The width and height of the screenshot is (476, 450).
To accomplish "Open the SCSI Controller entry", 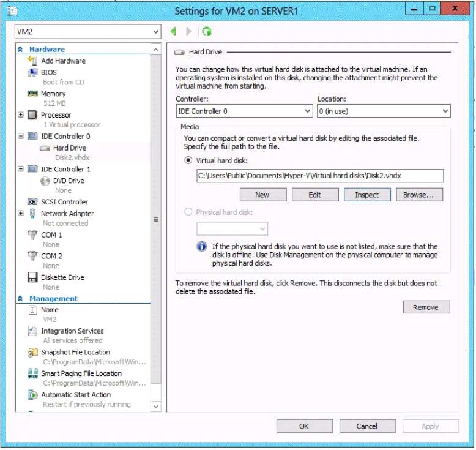I will [64, 201].
